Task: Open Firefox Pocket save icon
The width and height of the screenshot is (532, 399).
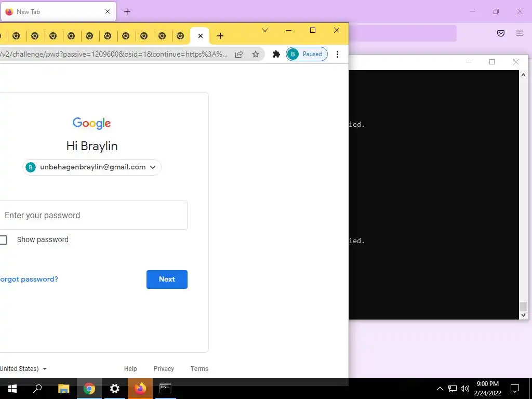Action: 501,33
